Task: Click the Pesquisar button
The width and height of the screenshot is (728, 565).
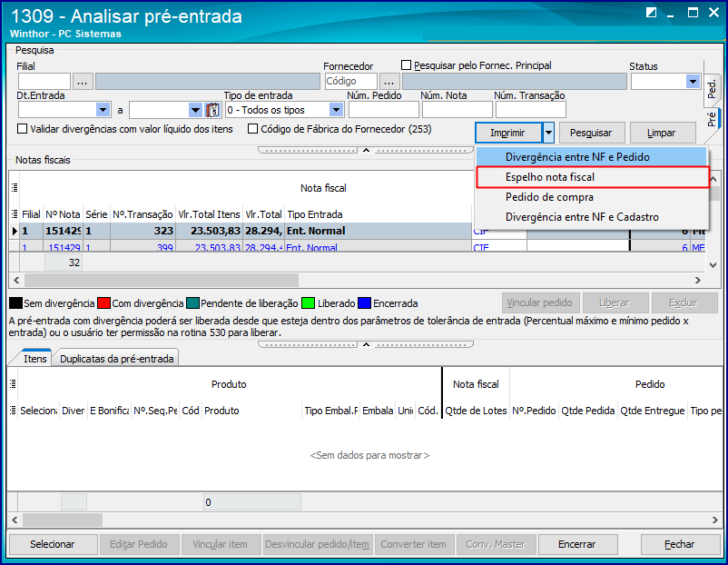Action: (592, 133)
